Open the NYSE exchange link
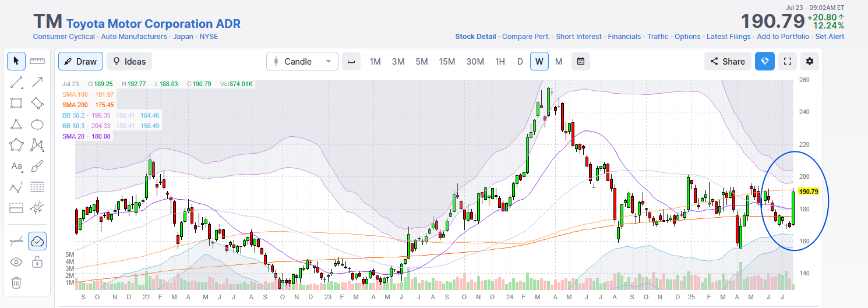 [x=209, y=37]
